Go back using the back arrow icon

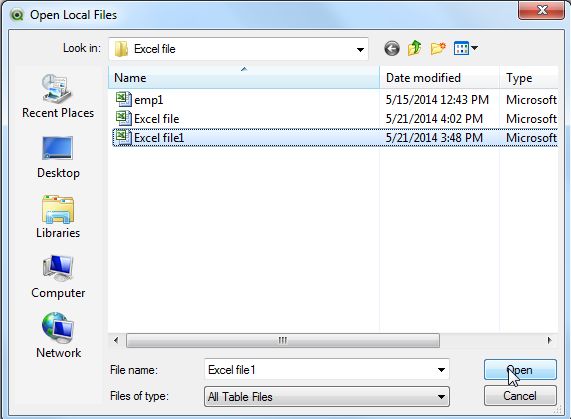(x=392, y=48)
